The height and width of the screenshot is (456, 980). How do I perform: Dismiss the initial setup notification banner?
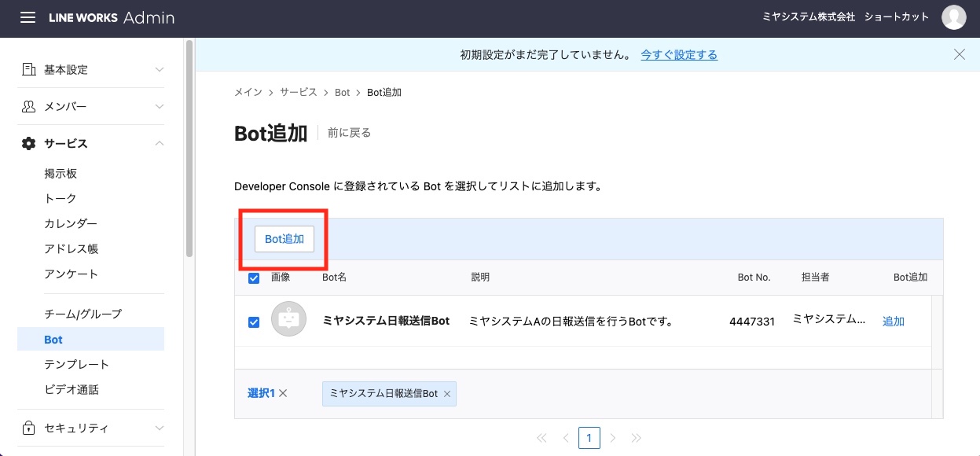959,54
